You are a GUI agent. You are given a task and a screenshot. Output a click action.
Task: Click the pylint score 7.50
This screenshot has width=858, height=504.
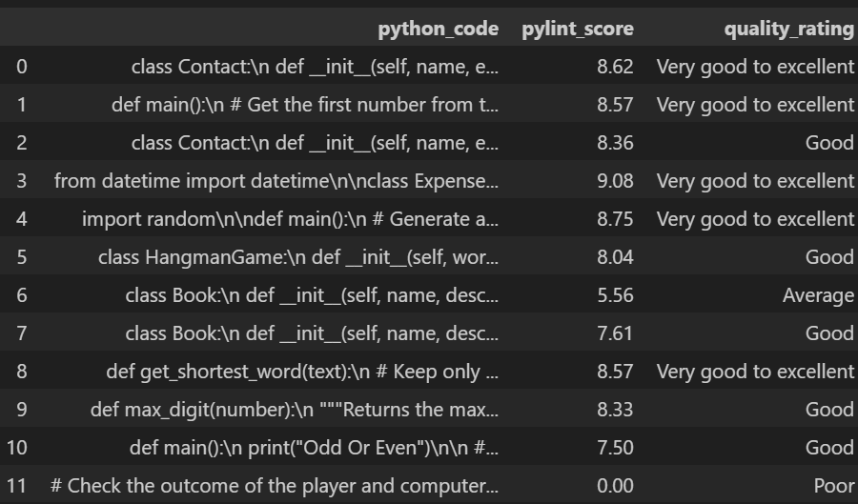[615, 448]
